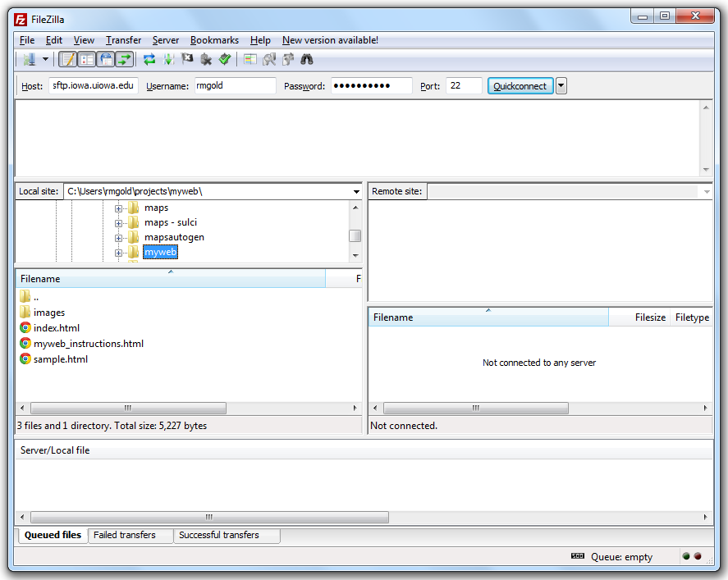Open the filename filters dialog icon

(x=250, y=59)
